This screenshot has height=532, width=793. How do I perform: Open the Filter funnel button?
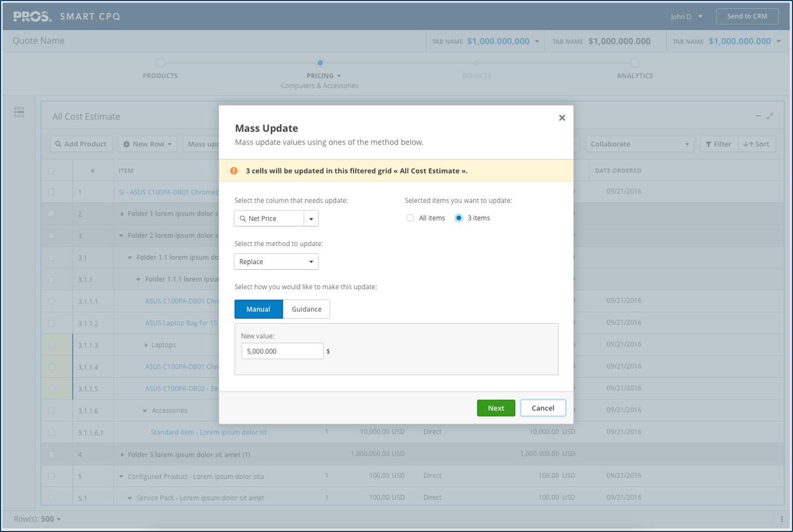click(718, 144)
